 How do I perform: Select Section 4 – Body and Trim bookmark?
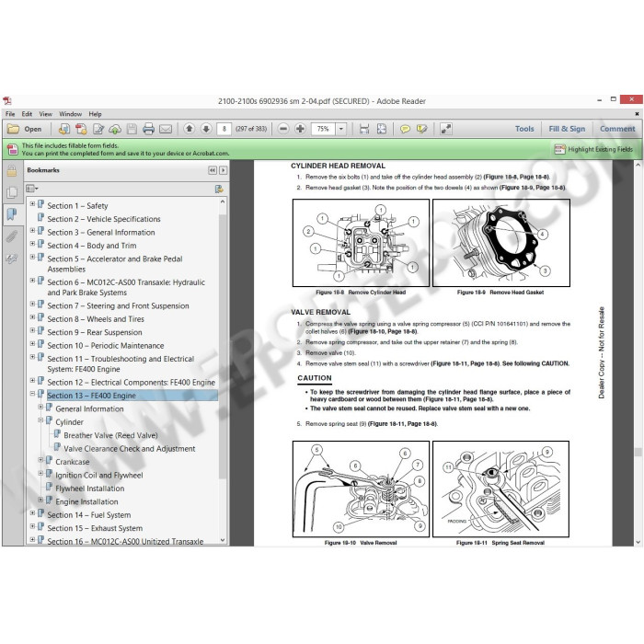coord(92,246)
